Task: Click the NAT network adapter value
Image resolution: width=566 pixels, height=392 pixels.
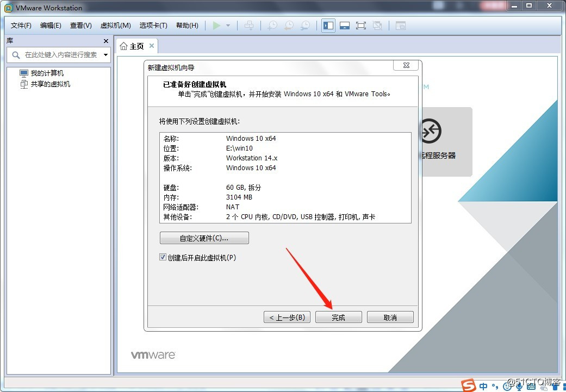Action: click(233, 207)
